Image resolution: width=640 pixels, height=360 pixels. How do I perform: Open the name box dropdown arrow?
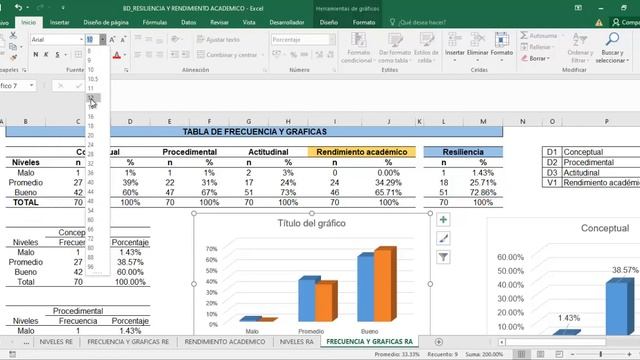(31, 85)
